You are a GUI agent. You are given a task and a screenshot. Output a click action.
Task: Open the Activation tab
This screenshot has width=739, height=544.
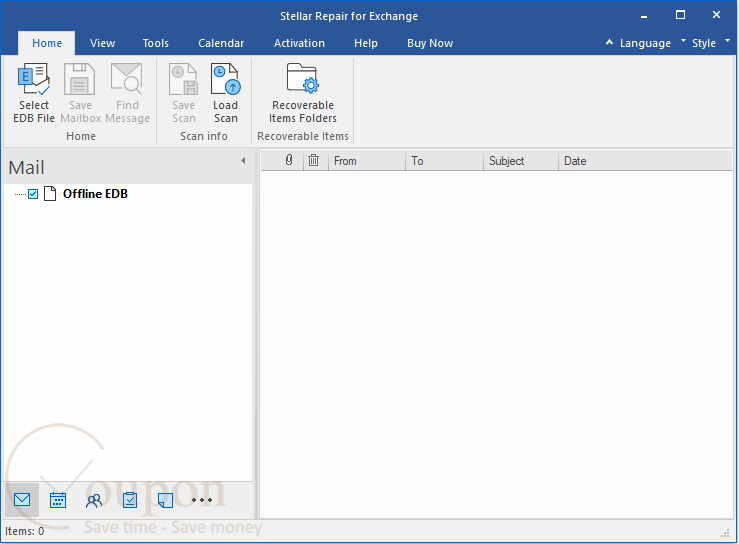click(299, 43)
